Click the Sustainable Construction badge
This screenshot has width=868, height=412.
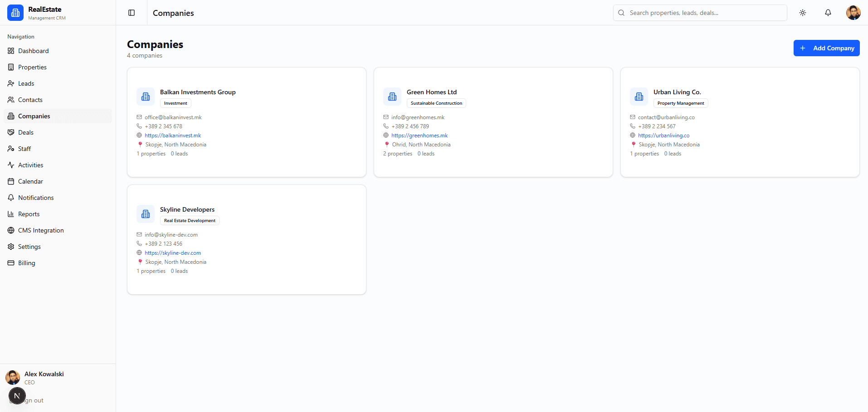coord(436,103)
